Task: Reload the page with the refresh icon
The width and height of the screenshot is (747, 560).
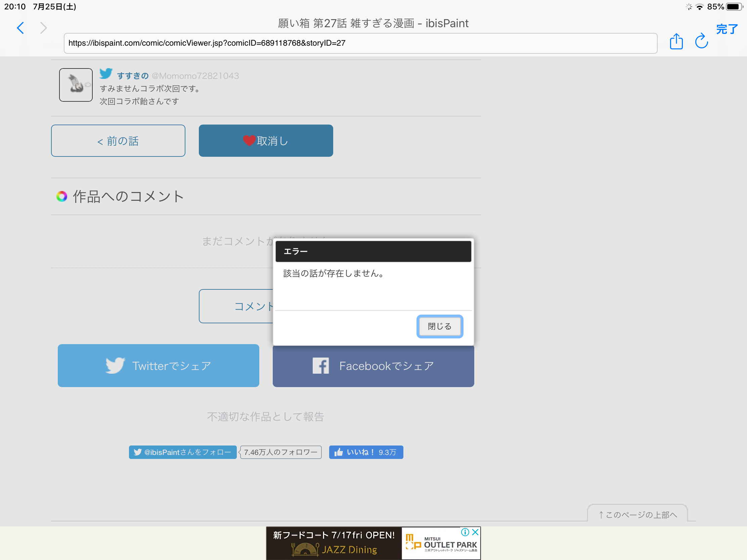Action: 701,41
